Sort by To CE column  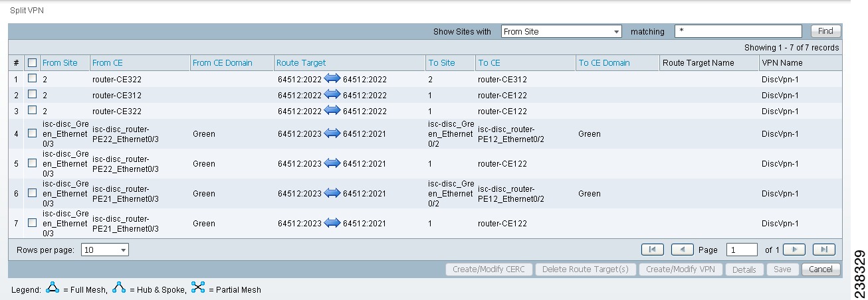click(489, 63)
